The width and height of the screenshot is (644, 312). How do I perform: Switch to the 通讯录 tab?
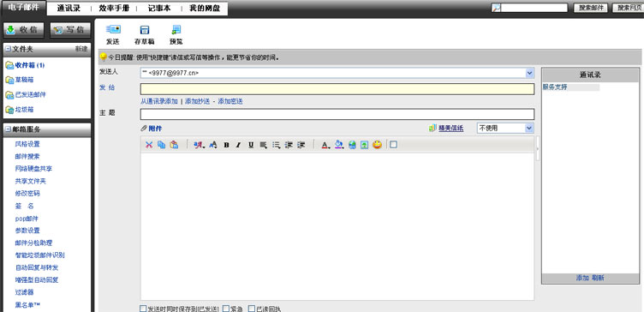pos(69,9)
